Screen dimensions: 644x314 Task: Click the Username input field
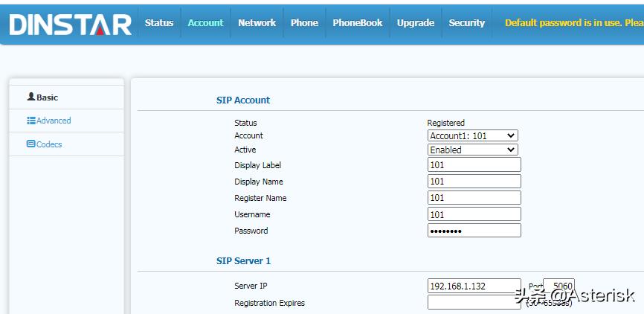(474, 214)
